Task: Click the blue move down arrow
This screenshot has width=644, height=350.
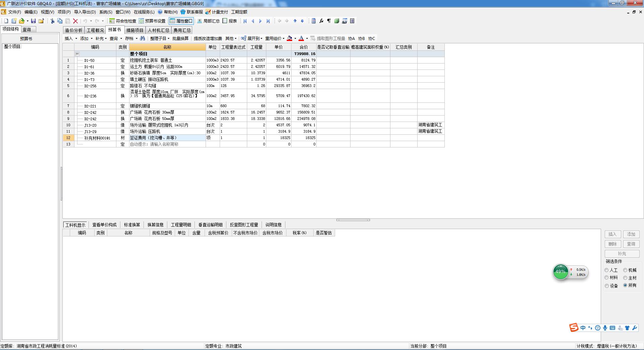Action: coord(302,21)
